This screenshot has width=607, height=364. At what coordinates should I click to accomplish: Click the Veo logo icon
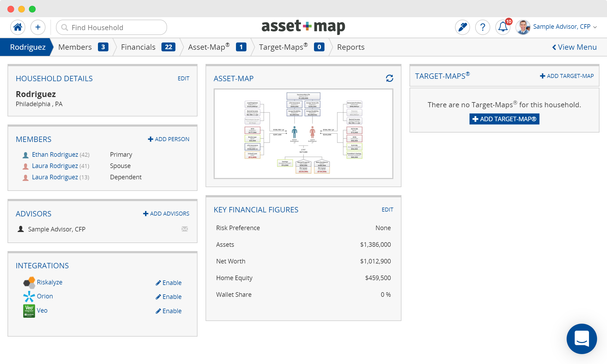29,311
